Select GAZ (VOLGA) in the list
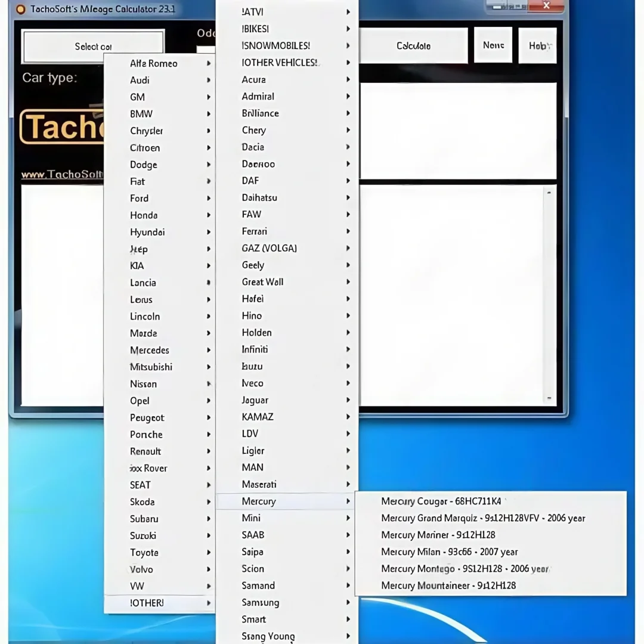This screenshot has width=644, height=644. pyautogui.click(x=287, y=248)
